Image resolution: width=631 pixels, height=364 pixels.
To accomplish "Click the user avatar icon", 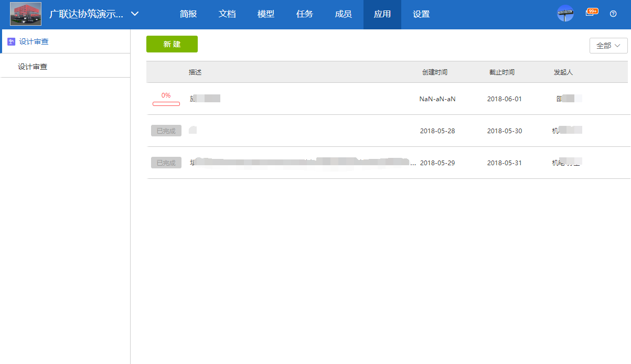I will point(565,14).
